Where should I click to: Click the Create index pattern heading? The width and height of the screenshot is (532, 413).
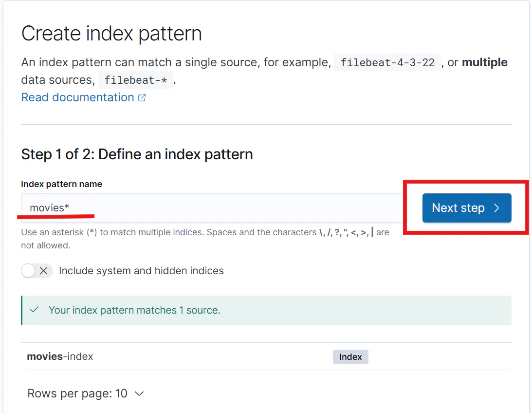pyautogui.click(x=111, y=34)
